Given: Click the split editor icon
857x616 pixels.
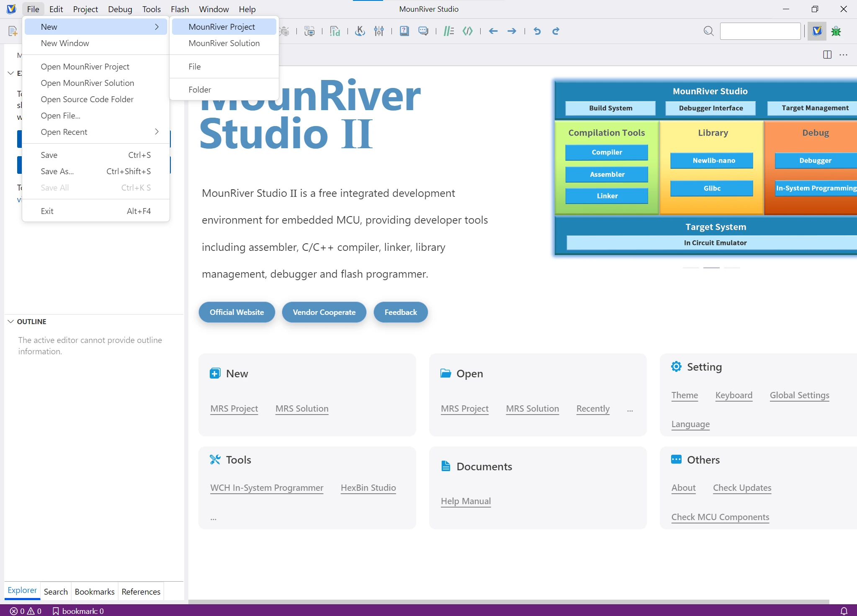Looking at the screenshot, I should tap(827, 55).
